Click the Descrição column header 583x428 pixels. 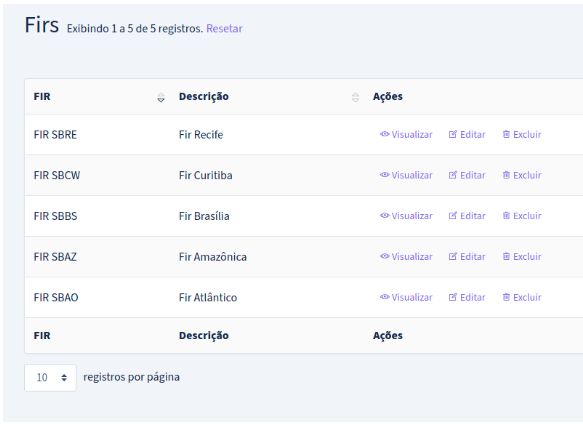(x=204, y=97)
